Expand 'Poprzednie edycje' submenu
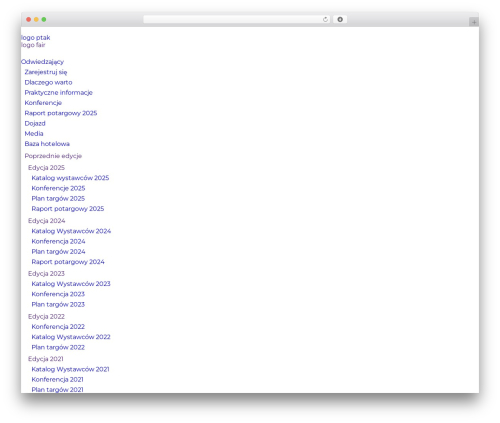 click(x=53, y=156)
